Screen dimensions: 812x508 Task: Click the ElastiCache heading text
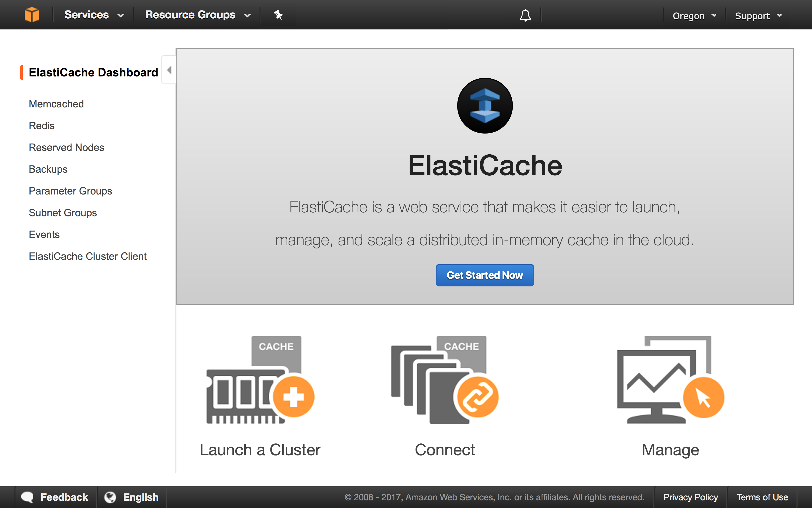coord(485,165)
